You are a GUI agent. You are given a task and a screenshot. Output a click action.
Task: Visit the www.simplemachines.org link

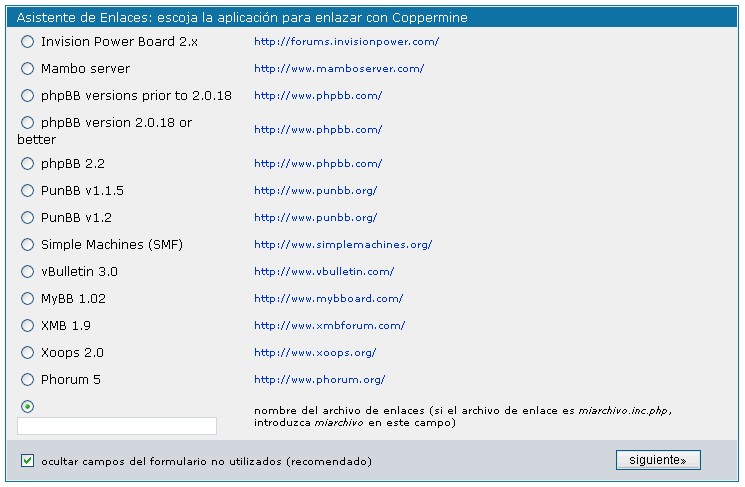pyautogui.click(x=343, y=244)
